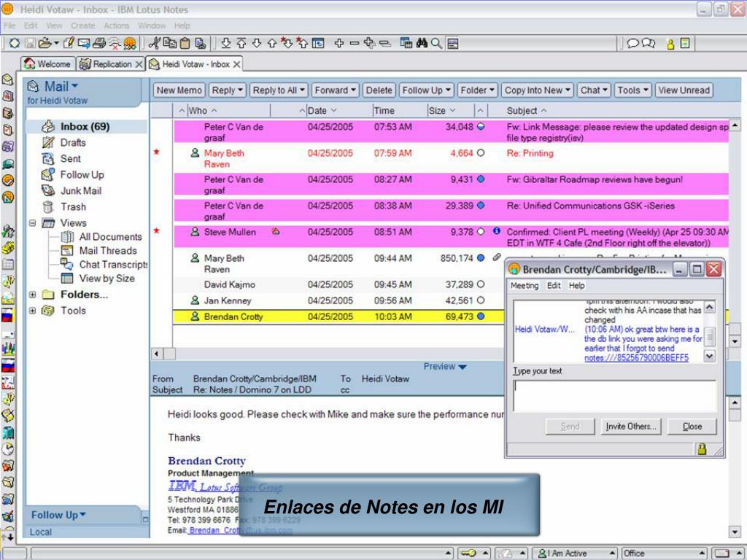Click the View Unread button
Viewport: 747px width, 560px height.
pyautogui.click(x=684, y=90)
